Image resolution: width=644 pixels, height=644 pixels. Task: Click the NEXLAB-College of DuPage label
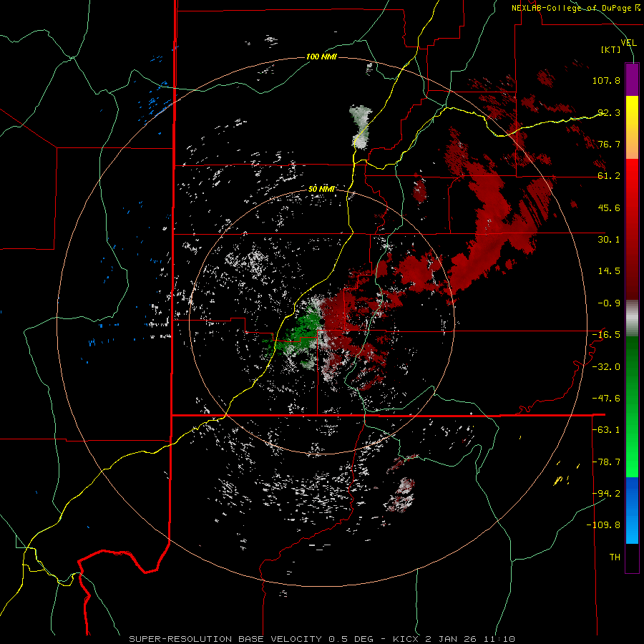click(x=575, y=8)
